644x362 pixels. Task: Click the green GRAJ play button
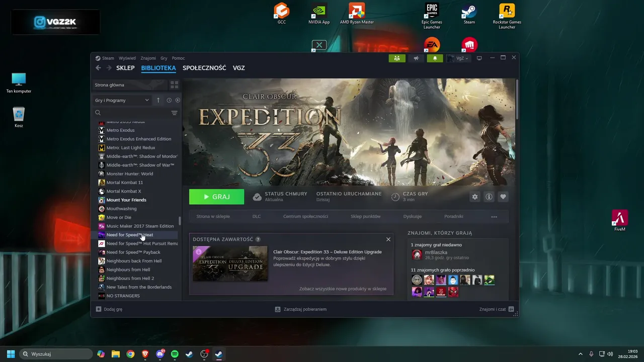point(216,197)
